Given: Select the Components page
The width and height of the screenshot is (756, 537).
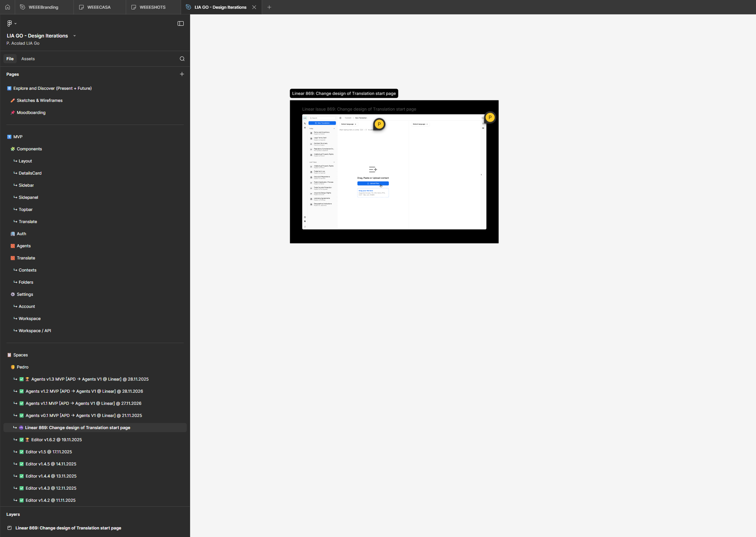Looking at the screenshot, I should (29, 149).
